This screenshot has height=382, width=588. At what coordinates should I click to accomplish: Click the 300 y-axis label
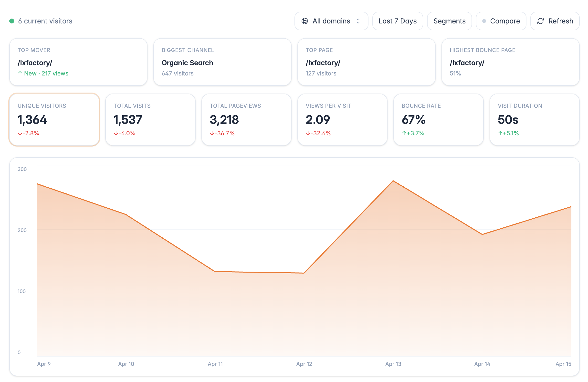coord(22,169)
